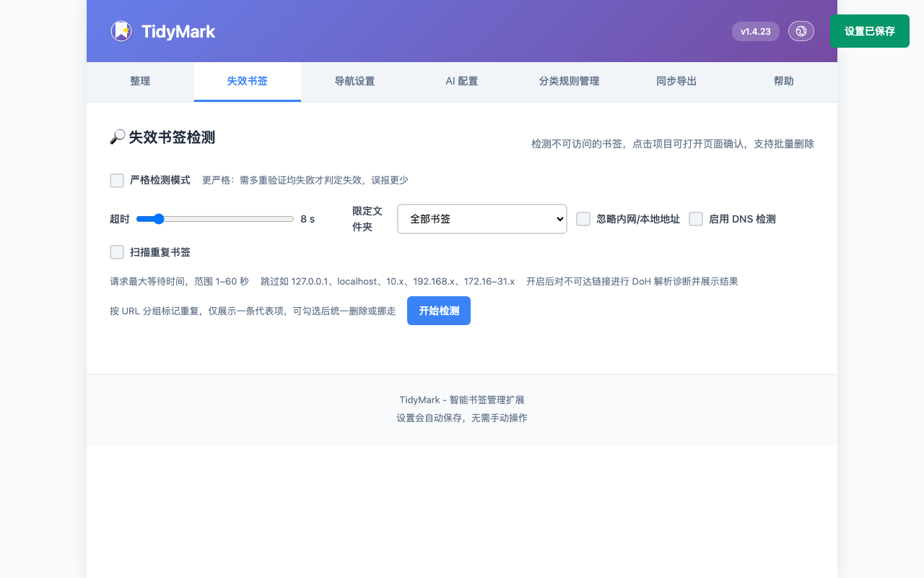Click the magnifier icon beside 失效书签检测
The height and width of the screenshot is (578, 924).
(x=117, y=137)
